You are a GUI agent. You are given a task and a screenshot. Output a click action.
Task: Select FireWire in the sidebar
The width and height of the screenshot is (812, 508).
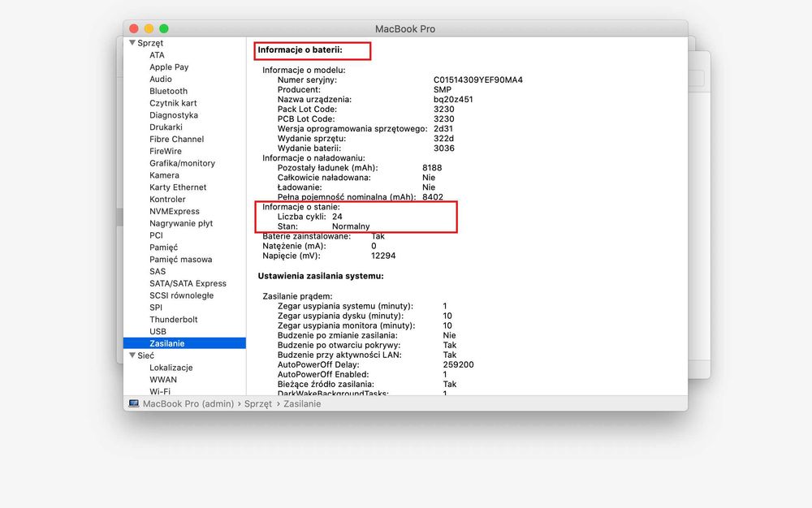click(x=165, y=151)
